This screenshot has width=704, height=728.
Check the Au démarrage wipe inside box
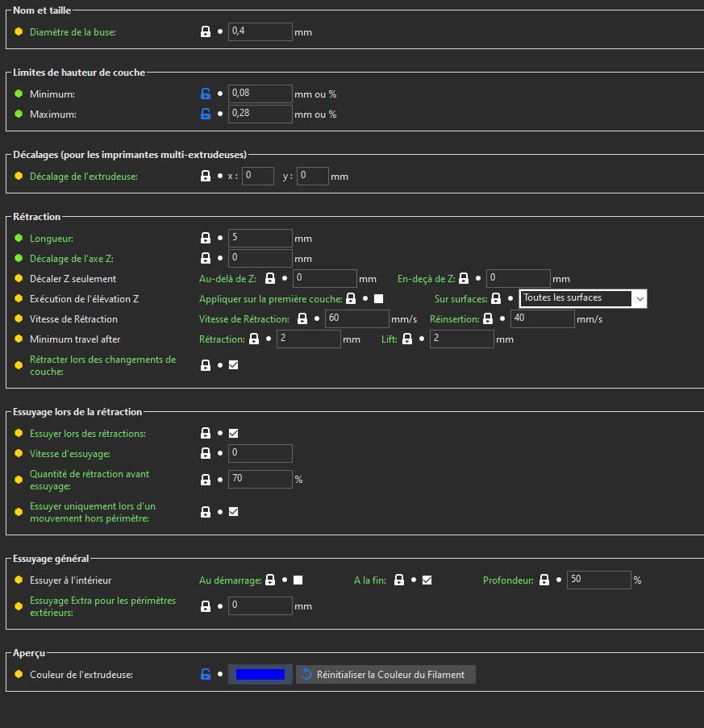coord(298,580)
